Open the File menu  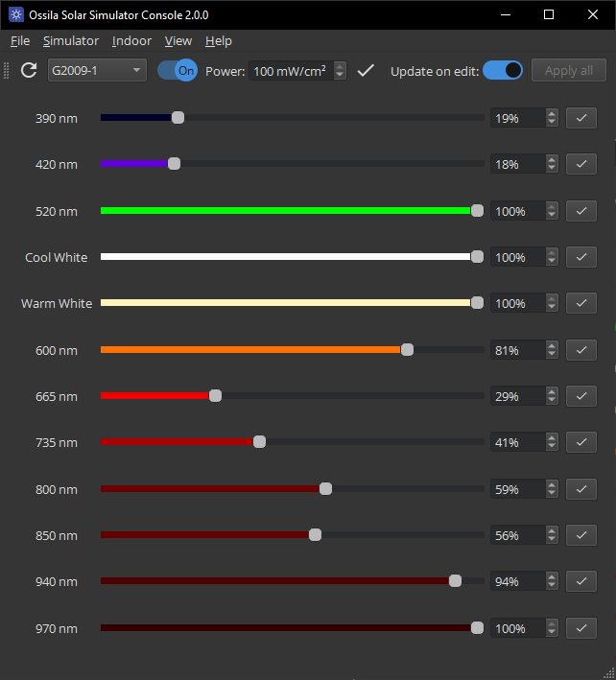point(20,41)
